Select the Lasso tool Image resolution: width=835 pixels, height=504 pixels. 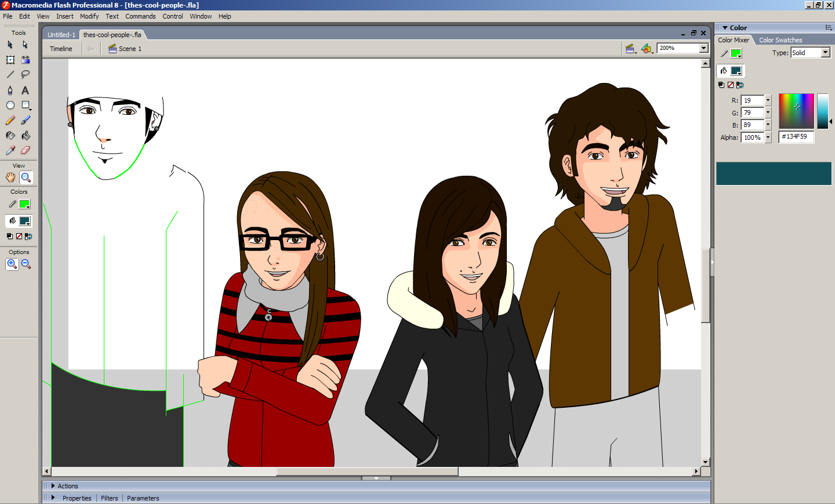tap(25, 74)
